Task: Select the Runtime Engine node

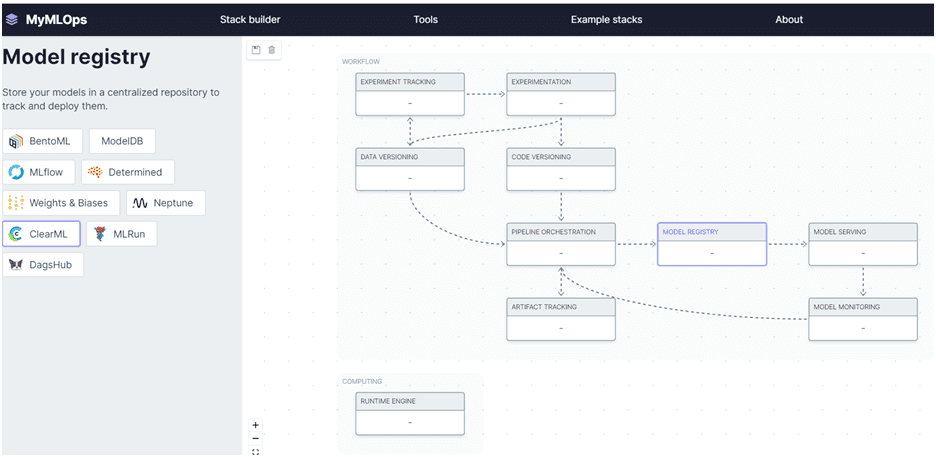Action: pos(410,413)
